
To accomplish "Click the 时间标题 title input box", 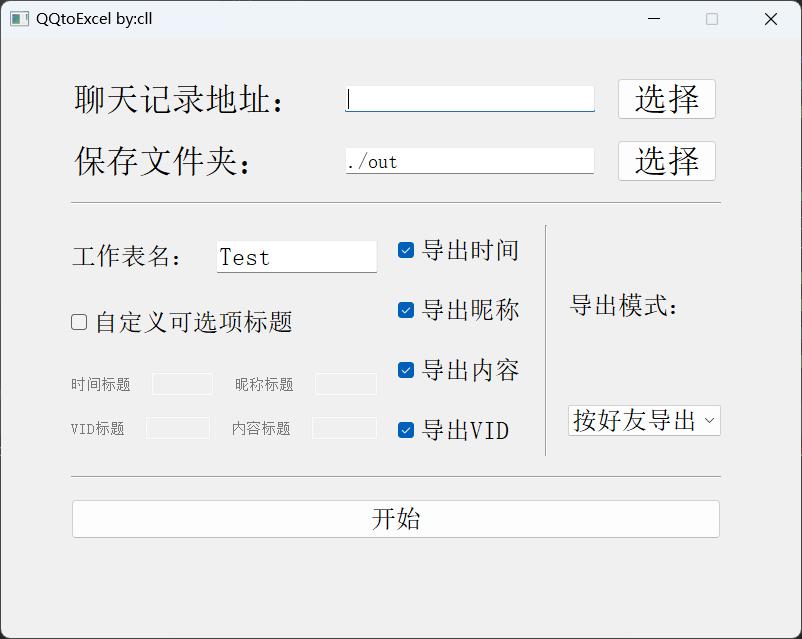I will (182, 384).
